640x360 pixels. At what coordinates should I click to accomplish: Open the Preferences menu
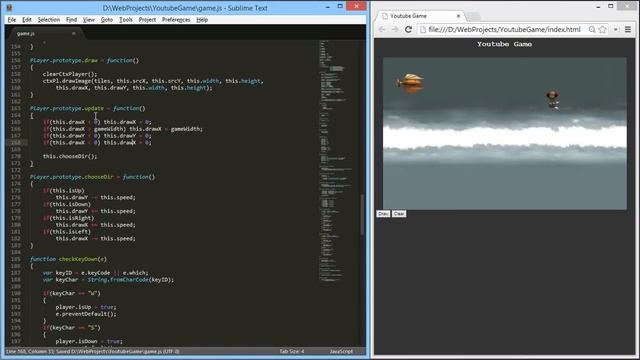[176, 20]
